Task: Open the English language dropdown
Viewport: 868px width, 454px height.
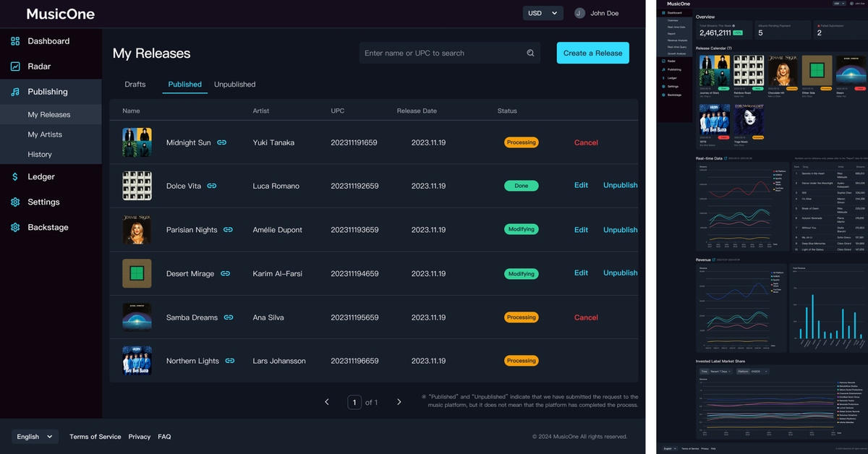Action: coord(35,437)
